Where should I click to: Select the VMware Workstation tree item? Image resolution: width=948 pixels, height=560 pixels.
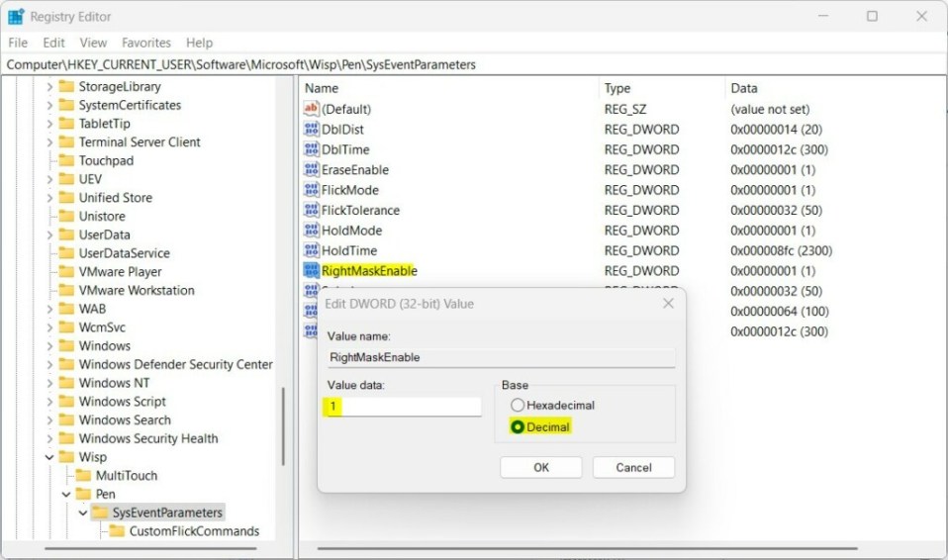pos(137,291)
